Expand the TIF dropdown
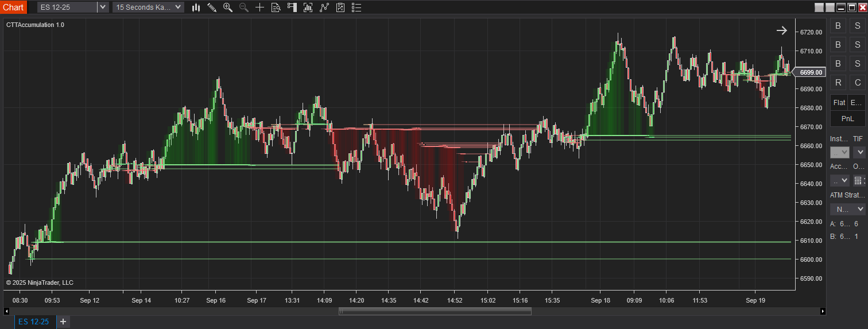The height and width of the screenshot is (329, 868). [859, 152]
